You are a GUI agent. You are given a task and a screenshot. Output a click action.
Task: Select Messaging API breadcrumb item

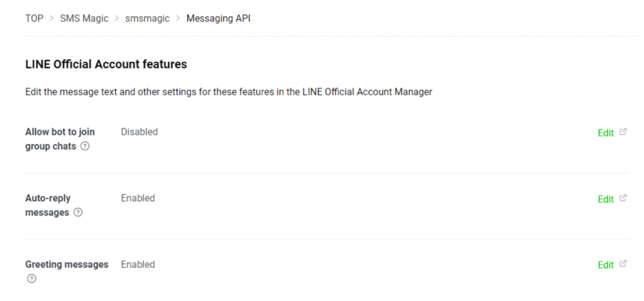[x=218, y=18]
